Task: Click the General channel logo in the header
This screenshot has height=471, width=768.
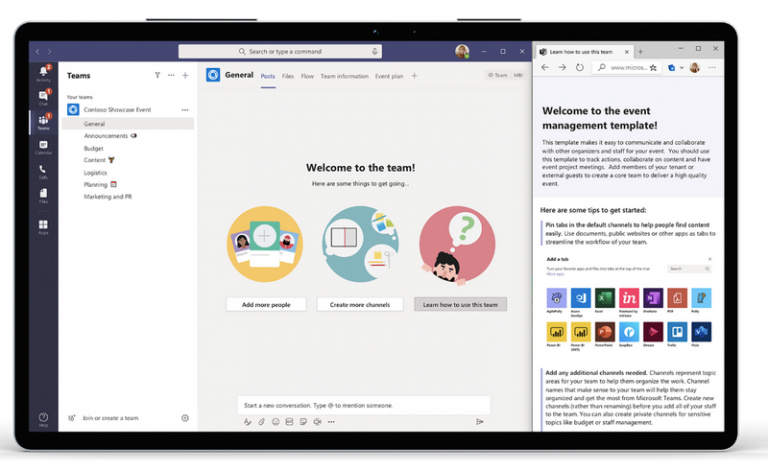Action: click(213, 75)
